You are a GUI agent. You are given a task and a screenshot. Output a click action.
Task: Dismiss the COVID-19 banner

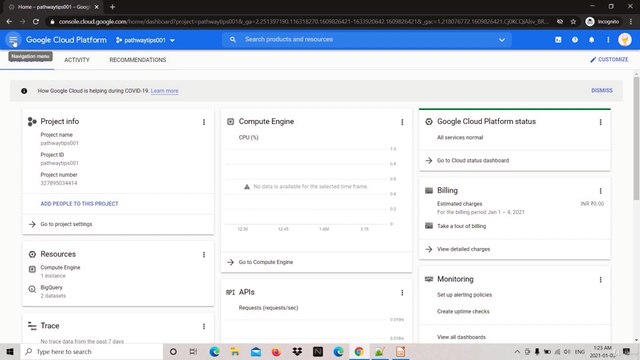[602, 90]
